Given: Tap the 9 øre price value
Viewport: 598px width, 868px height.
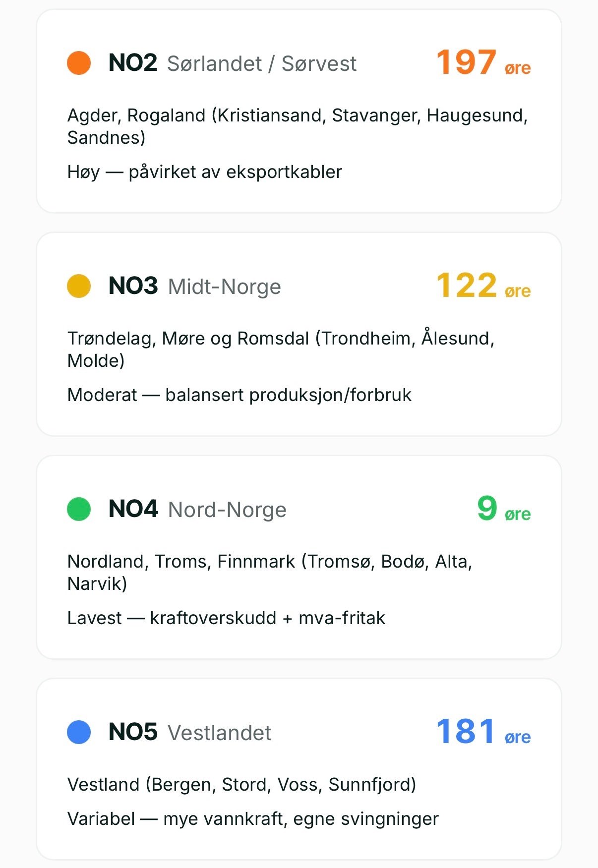Looking at the screenshot, I should (x=504, y=509).
